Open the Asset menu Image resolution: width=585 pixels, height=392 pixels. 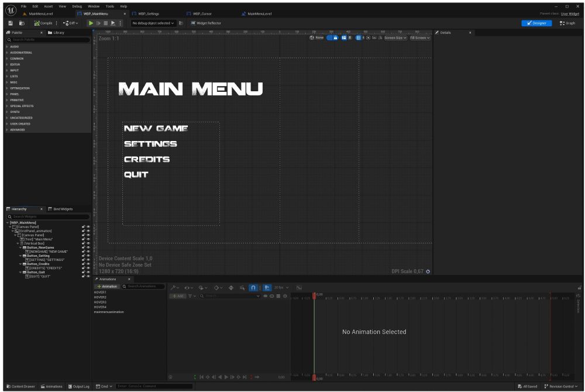pyautogui.click(x=48, y=6)
